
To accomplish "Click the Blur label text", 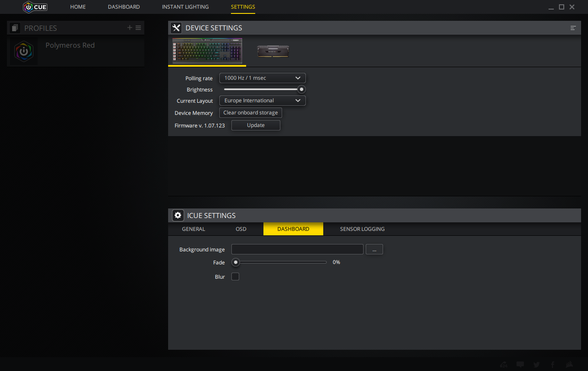I will (x=220, y=277).
